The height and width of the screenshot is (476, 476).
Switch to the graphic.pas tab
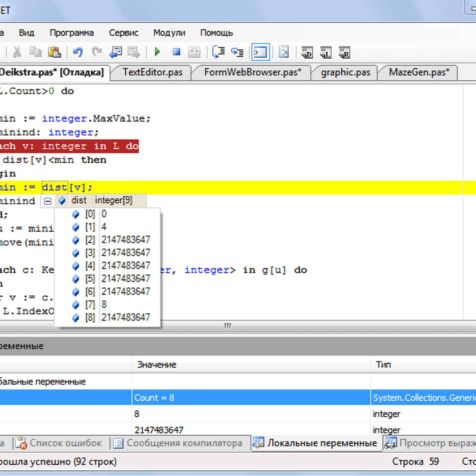(346, 72)
